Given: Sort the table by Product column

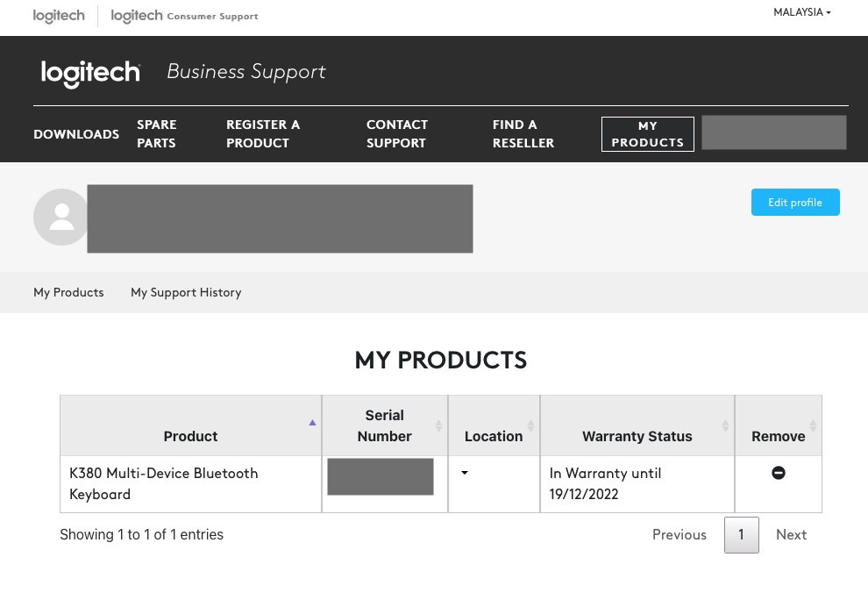Looking at the screenshot, I should pyautogui.click(x=190, y=426).
